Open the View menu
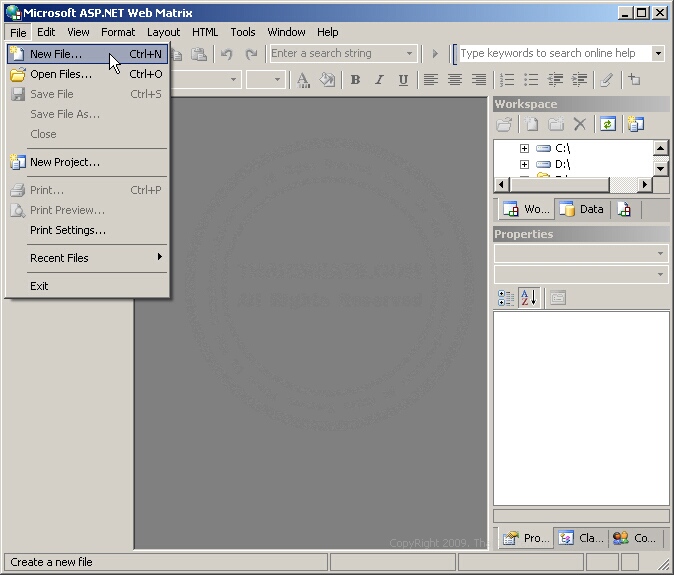Screen dimensions: 674x575 78,32
